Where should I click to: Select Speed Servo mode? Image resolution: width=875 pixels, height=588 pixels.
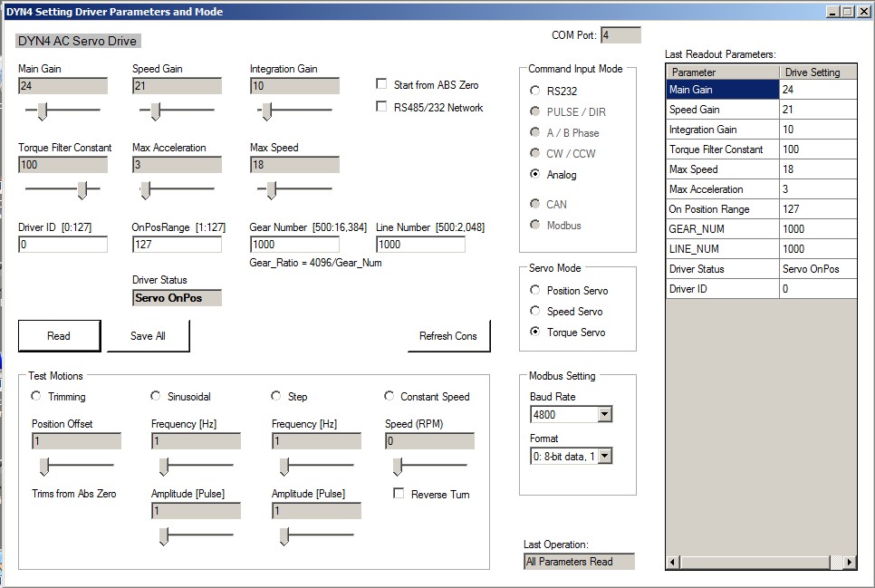535,312
